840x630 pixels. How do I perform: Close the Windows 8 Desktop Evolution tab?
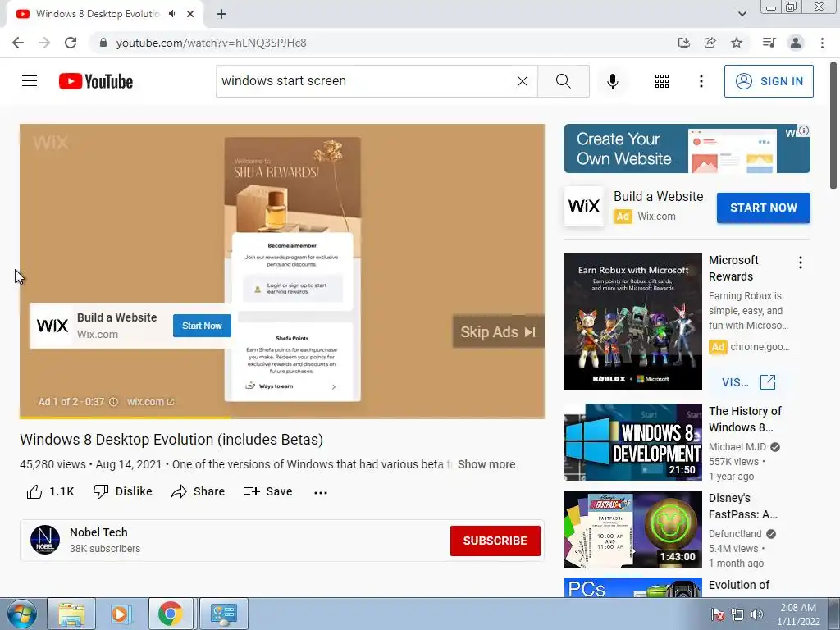pos(190,14)
